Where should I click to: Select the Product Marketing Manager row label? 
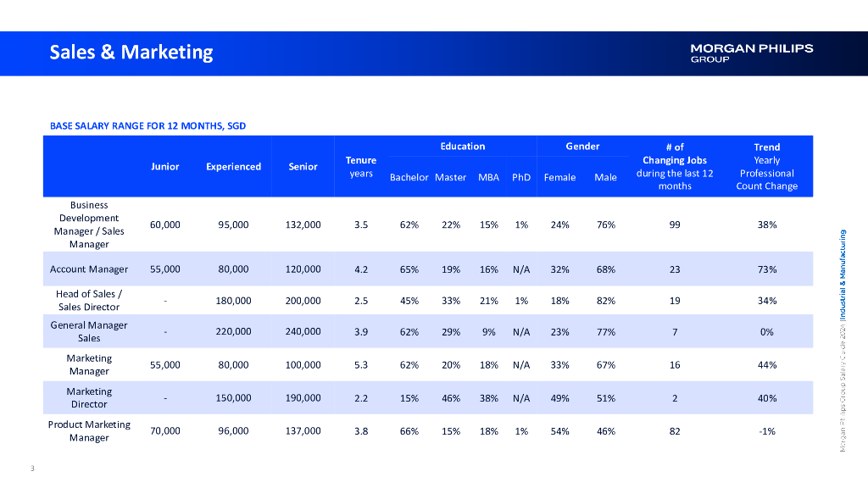click(89, 431)
